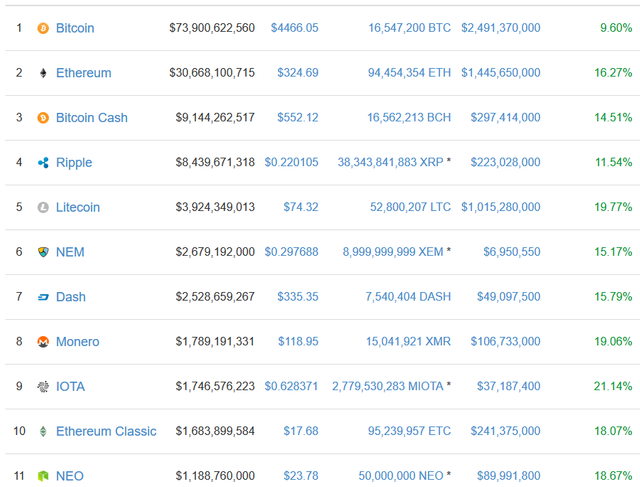Click Bitcoin Cash volume $297,414,000
The image size is (640, 487).
[505, 118]
